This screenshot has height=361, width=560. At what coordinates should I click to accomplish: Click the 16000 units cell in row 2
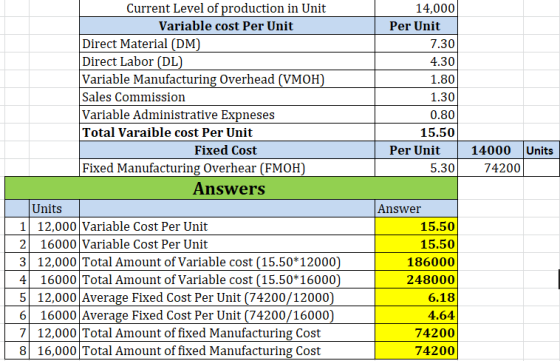54,244
